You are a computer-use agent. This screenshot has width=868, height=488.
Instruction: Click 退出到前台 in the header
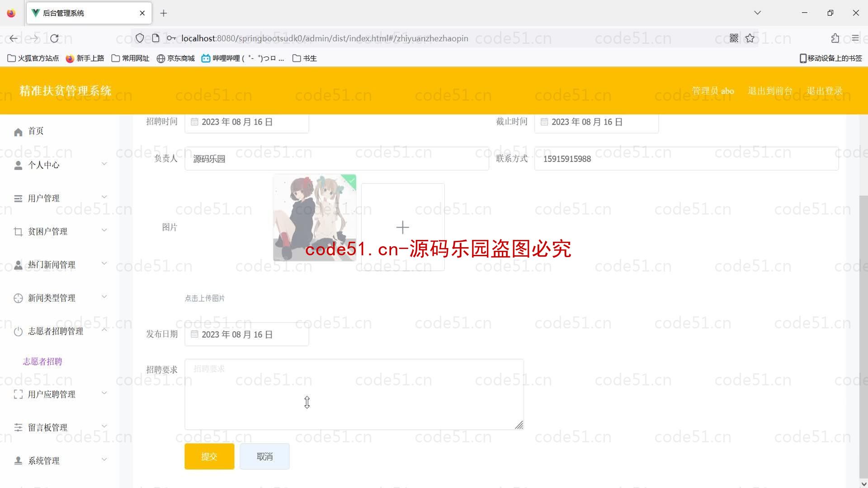tap(770, 91)
